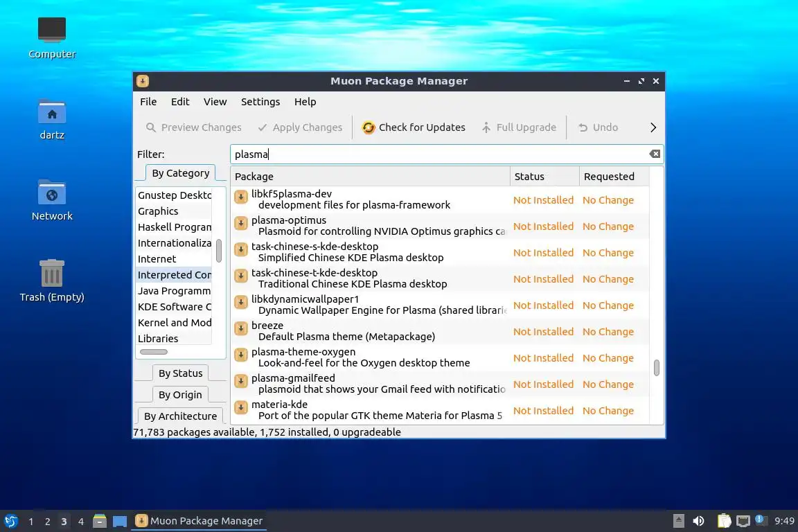The image size is (798, 532).
Task: Open the View menu
Action: click(x=215, y=102)
